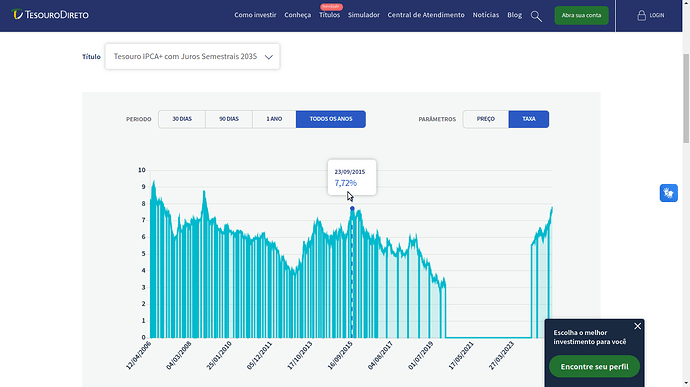Switch chart parameter to PREÇO
Viewport: 690px width, 387px height.
pos(486,119)
